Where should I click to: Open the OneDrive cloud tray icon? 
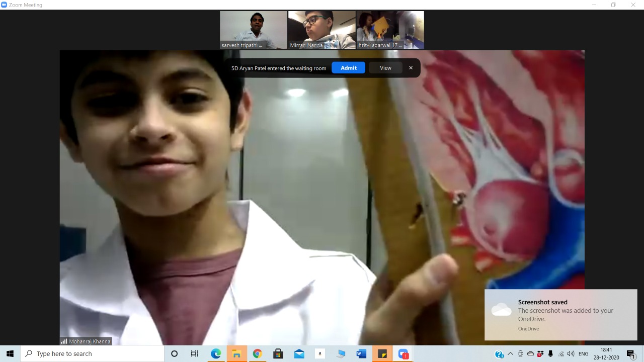[x=530, y=354]
